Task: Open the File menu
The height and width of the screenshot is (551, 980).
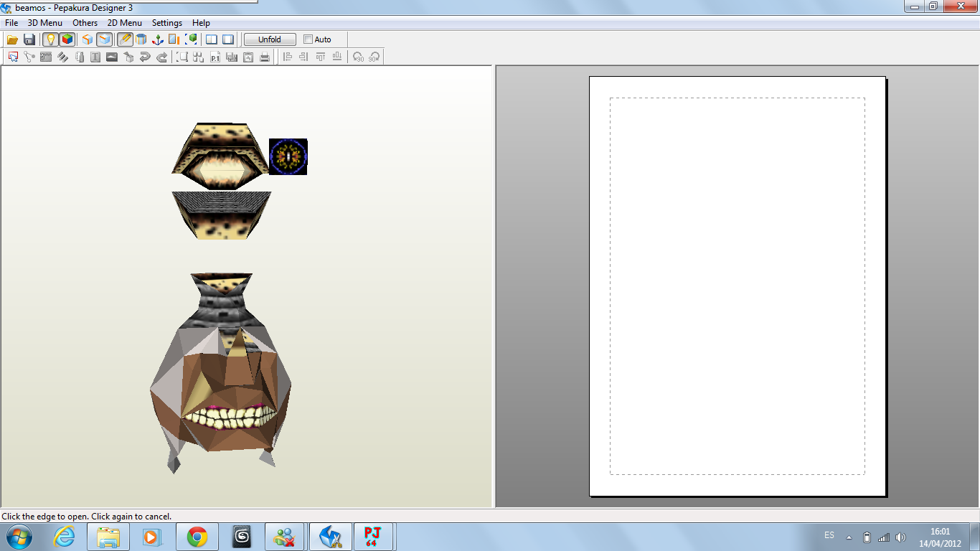Action: [11, 23]
